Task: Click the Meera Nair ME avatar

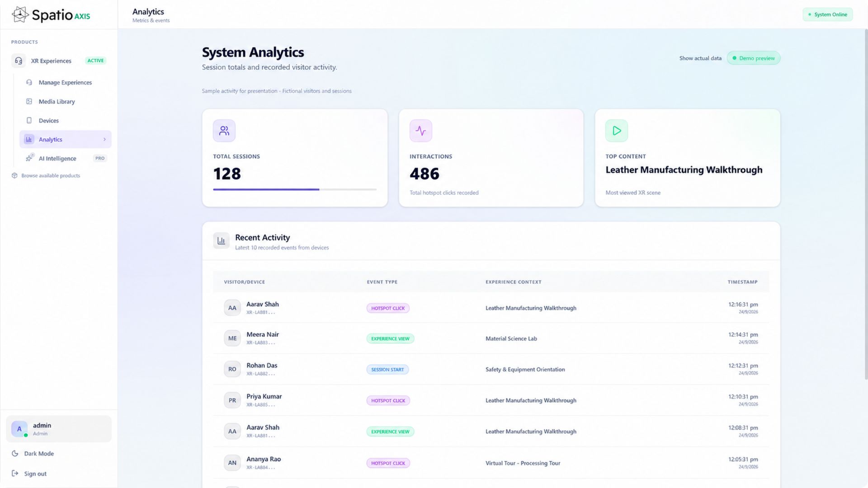Action: 232,338
